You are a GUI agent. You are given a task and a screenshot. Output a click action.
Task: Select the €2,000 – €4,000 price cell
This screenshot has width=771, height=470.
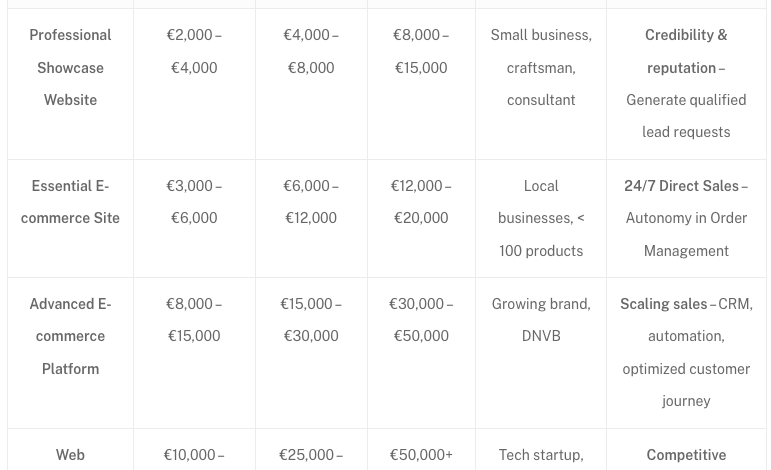194,52
